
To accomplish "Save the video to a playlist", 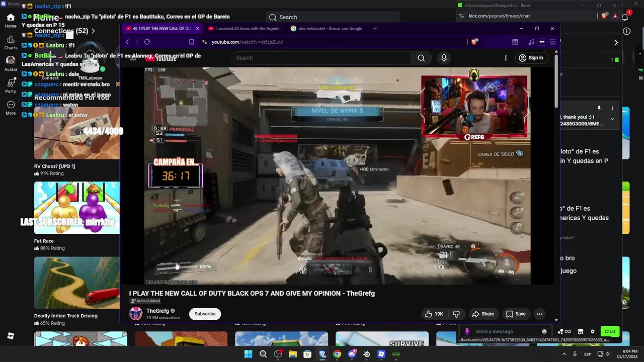I will coord(516,314).
